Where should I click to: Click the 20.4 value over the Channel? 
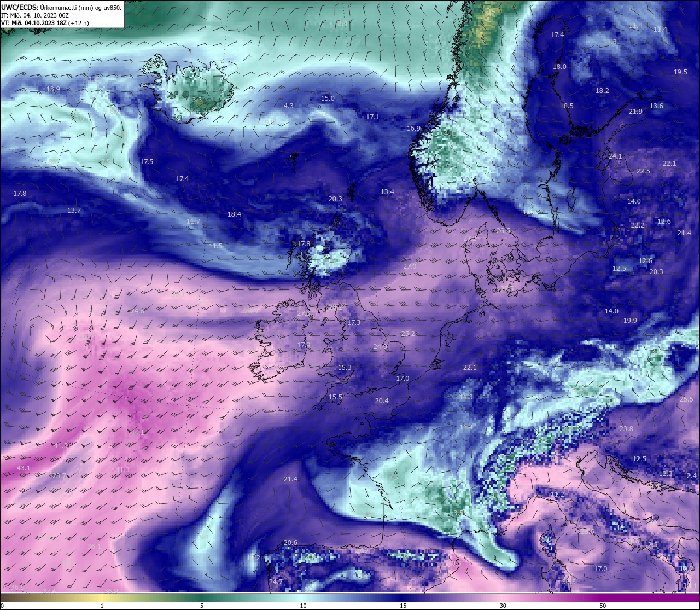pyautogui.click(x=382, y=401)
